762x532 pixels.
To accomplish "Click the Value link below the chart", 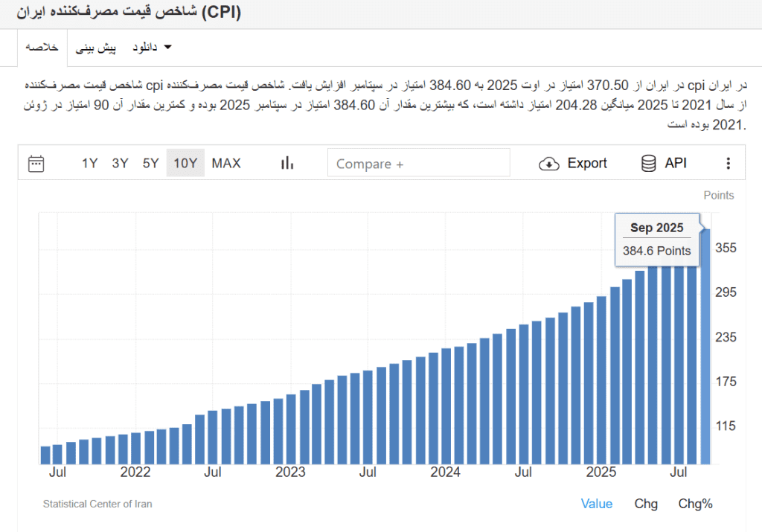I will tap(596, 504).
